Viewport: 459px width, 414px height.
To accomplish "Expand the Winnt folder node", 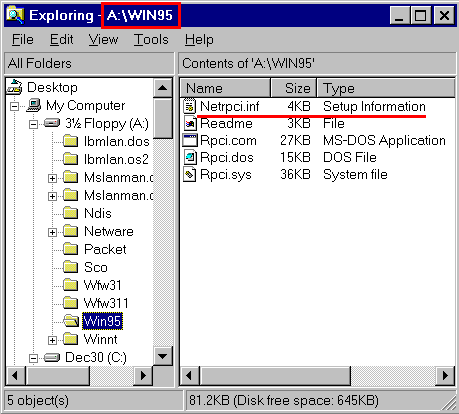I will (52, 340).
